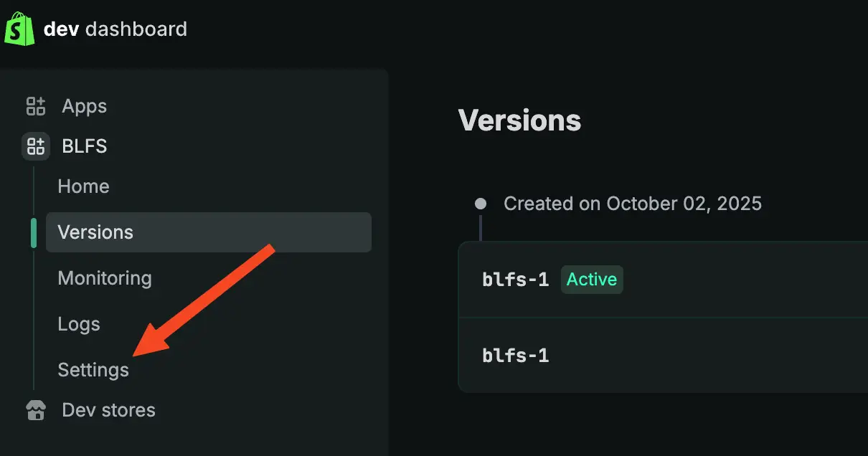This screenshot has width=868, height=456.
Task: Open the Logs section
Action: [79, 323]
